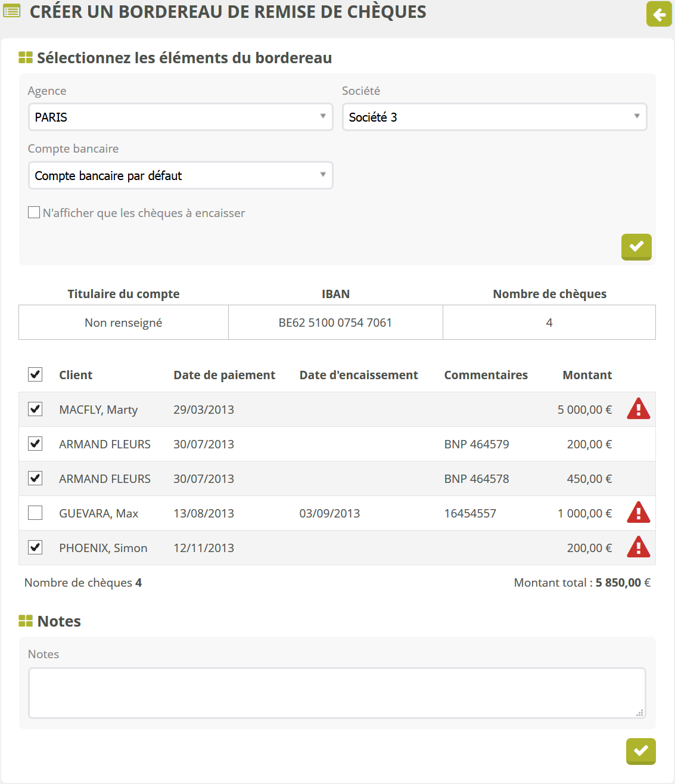
Task: Click the Date de paiement column header
Action: pos(224,375)
